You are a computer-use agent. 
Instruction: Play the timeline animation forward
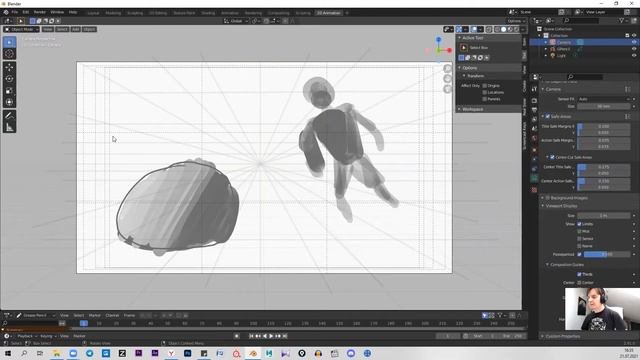tap(271, 336)
